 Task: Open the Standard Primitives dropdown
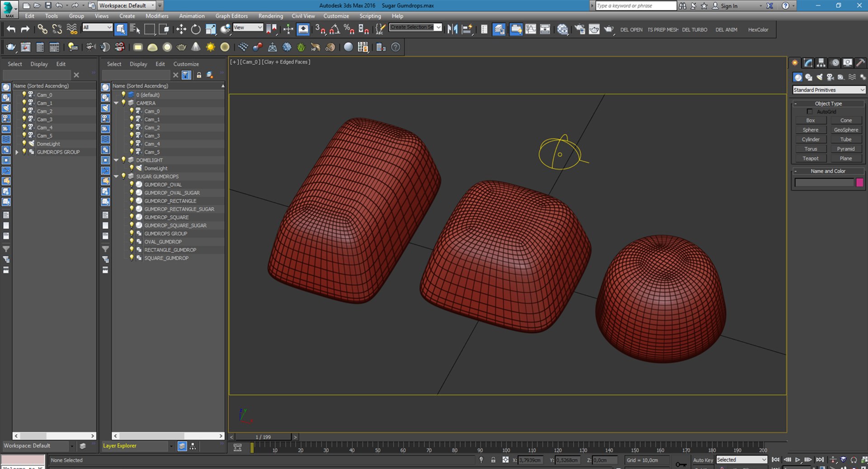point(829,90)
